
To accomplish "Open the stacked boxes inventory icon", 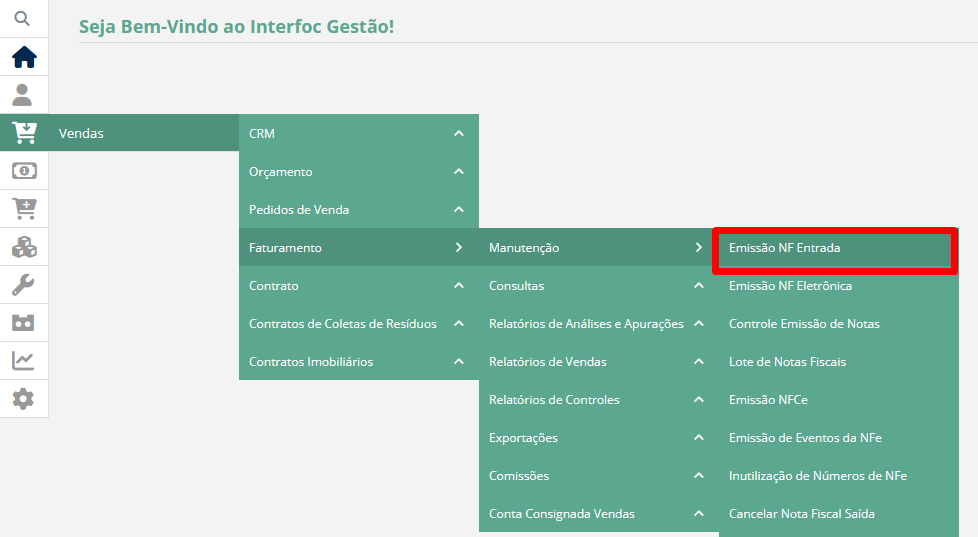I will [24, 247].
